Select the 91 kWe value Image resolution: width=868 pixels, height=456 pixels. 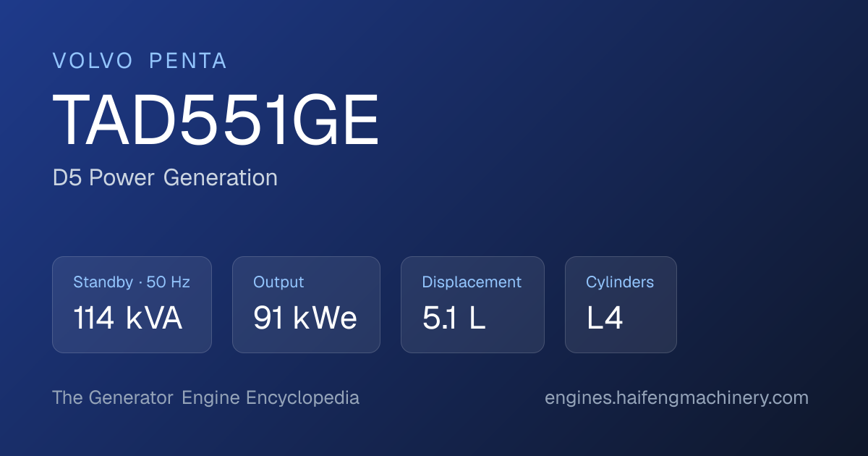305,318
